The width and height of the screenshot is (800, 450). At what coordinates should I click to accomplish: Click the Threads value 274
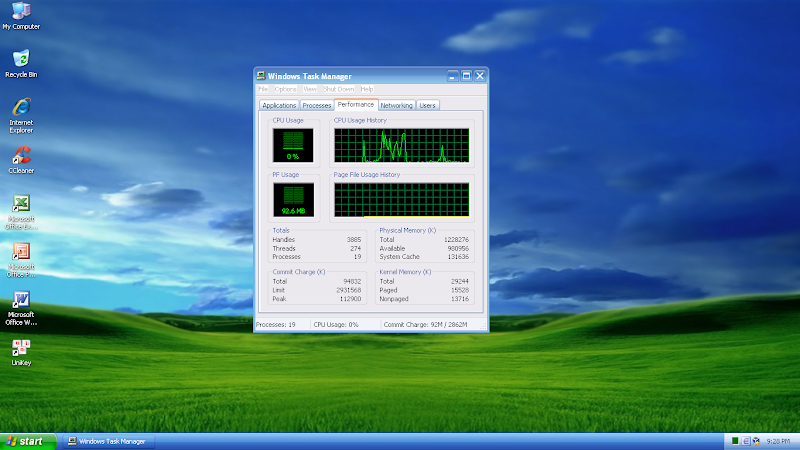tap(356, 248)
